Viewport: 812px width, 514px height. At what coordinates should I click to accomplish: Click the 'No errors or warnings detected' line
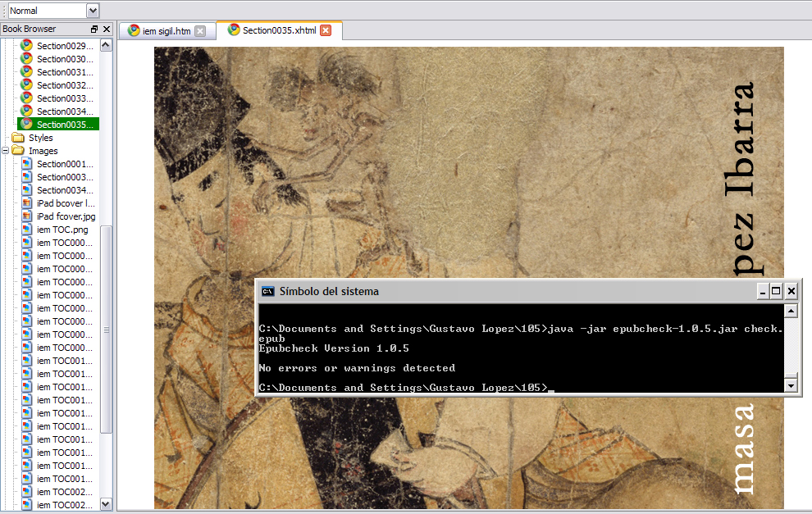357,368
